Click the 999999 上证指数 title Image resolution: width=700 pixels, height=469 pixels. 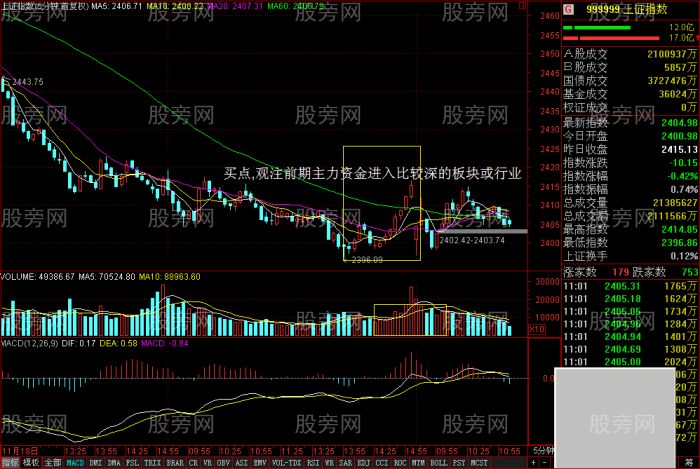(626, 9)
